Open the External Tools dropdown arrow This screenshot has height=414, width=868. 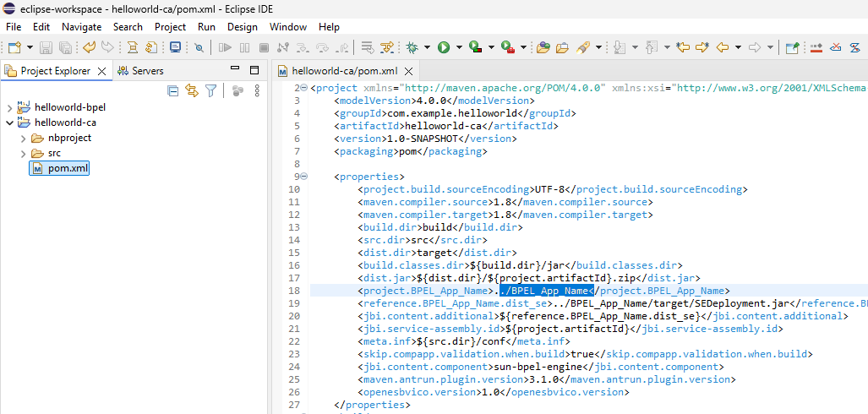click(523, 47)
